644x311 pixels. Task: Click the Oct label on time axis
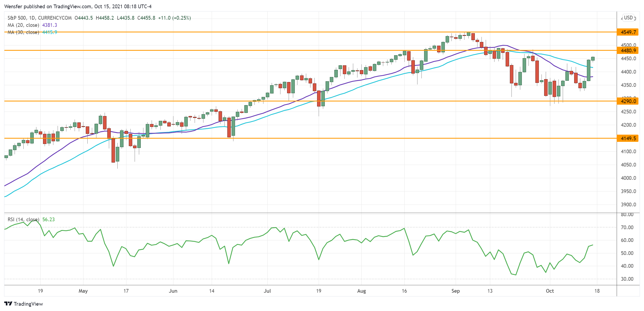tap(550, 291)
